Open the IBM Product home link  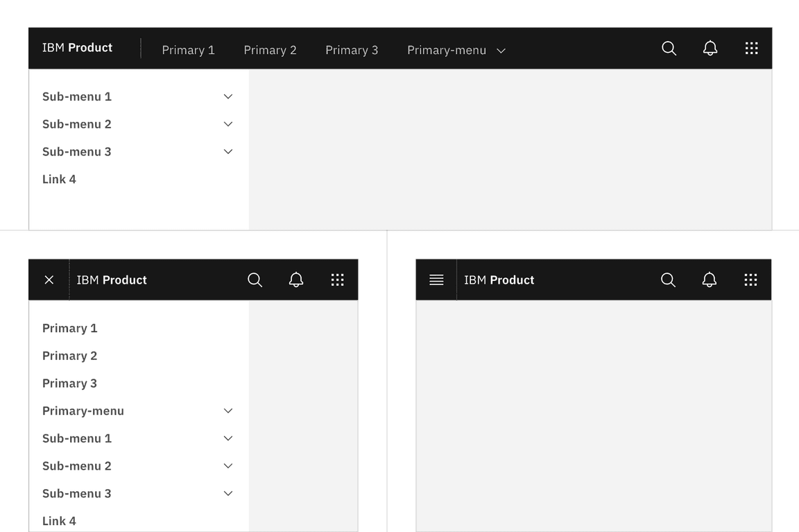click(x=77, y=48)
